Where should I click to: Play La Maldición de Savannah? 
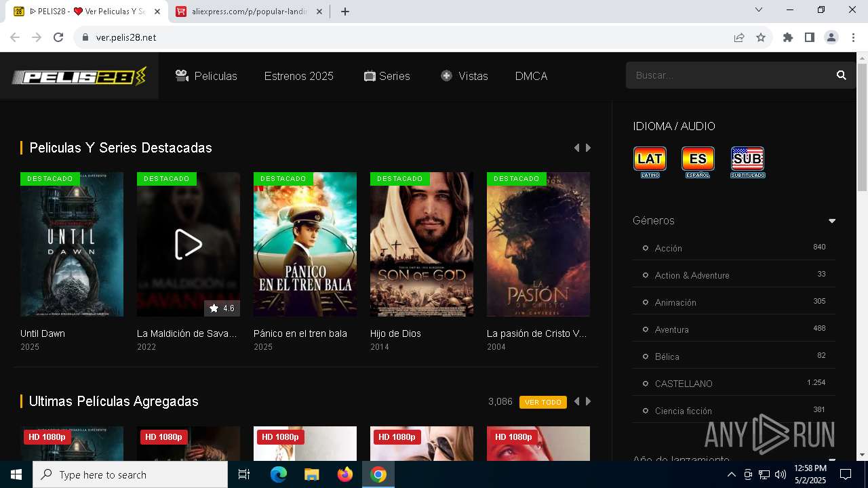pyautogui.click(x=189, y=244)
